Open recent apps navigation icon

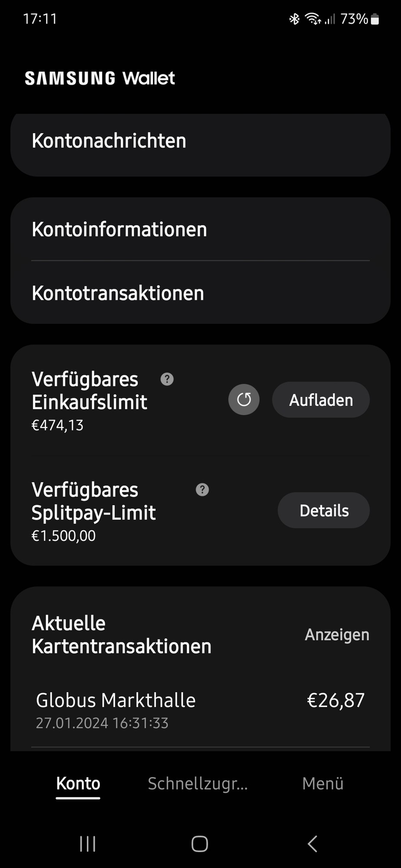click(88, 844)
